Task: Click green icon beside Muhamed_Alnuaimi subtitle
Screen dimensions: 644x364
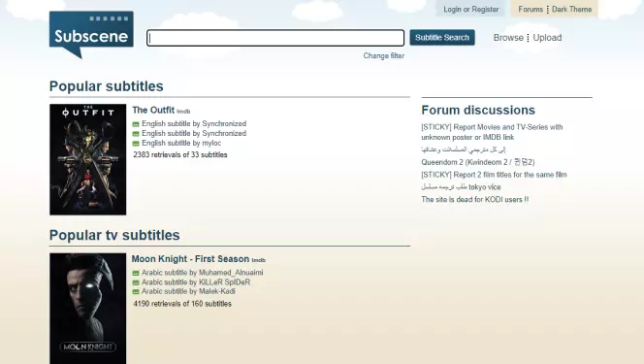Action: [136, 273]
